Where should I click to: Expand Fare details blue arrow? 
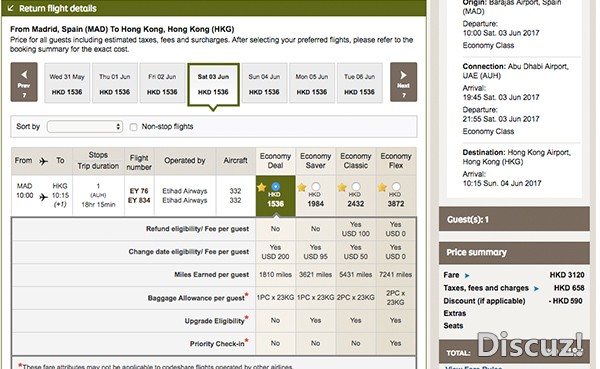point(467,275)
